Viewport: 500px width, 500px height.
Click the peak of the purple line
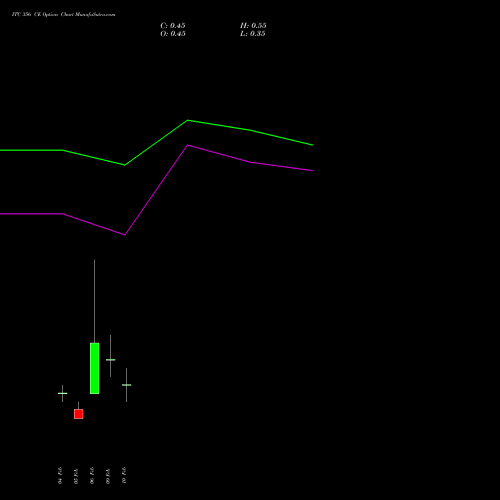tap(188, 145)
